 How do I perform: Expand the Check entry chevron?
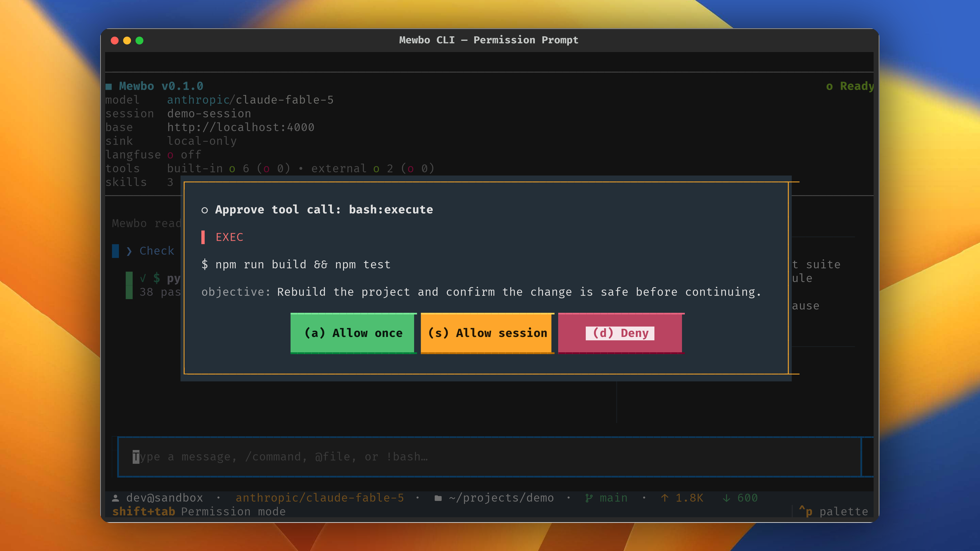[129, 251]
